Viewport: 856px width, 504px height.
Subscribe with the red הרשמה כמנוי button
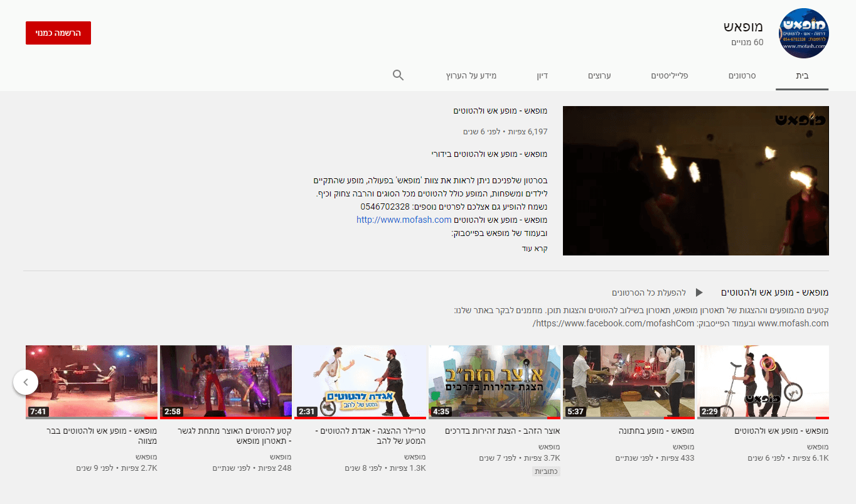[x=58, y=33]
